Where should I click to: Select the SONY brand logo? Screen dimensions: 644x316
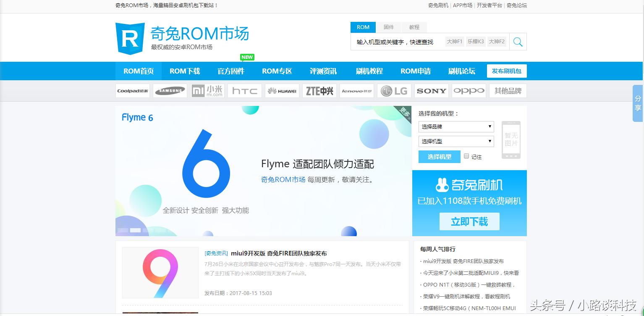(x=431, y=90)
